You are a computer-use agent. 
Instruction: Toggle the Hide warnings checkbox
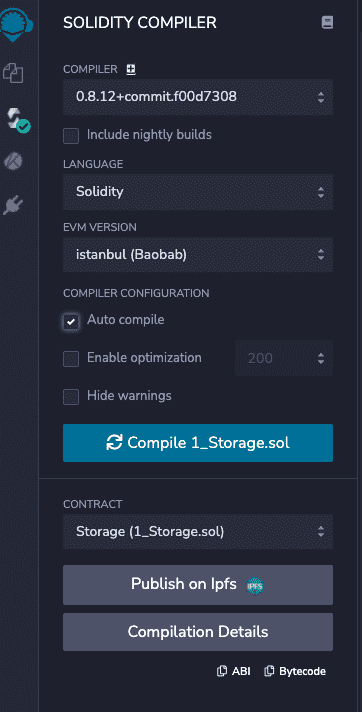click(x=71, y=397)
